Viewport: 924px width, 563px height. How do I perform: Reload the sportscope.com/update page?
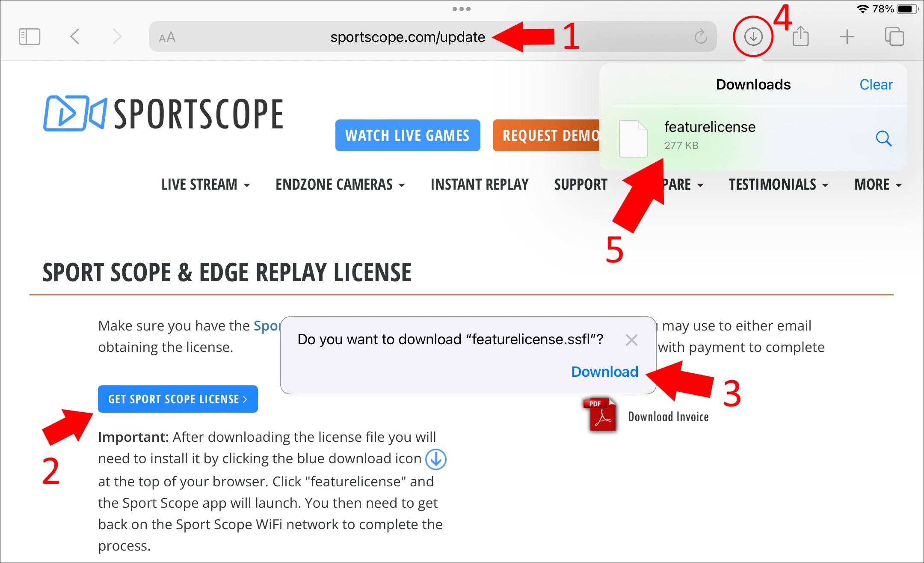click(x=700, y=36)
